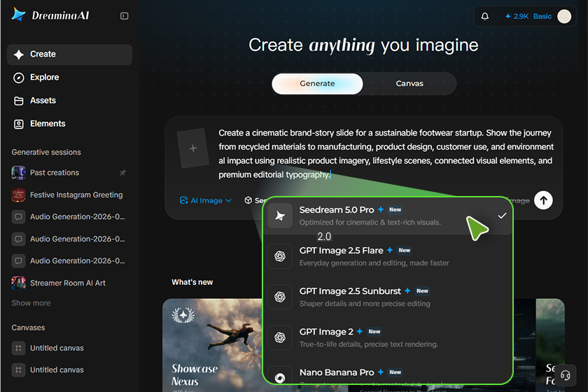Open the second Audio Generation session
This screenshot has width=588, height=392.
click(70, 239)
